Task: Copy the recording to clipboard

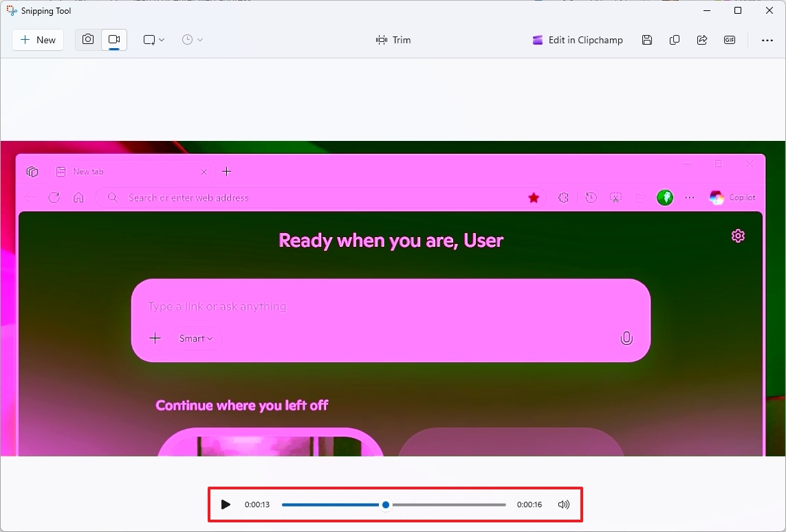Action: (675, 39)
